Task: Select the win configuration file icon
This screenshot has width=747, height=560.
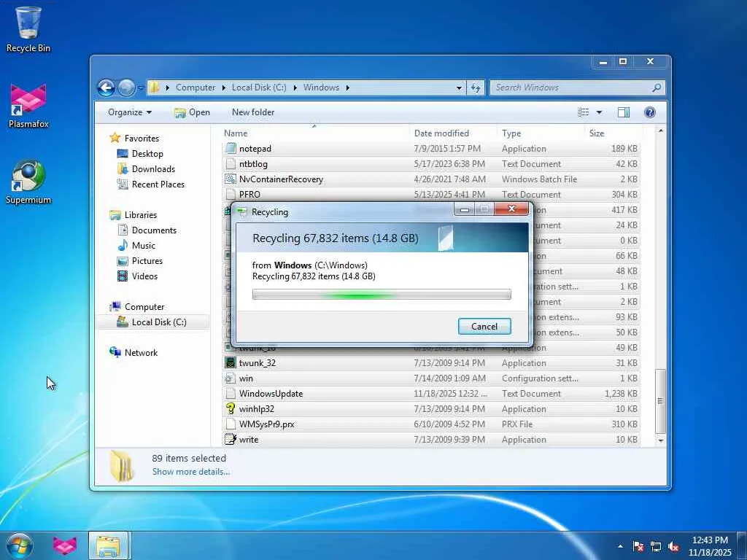Action: click(x=231, y=378)
